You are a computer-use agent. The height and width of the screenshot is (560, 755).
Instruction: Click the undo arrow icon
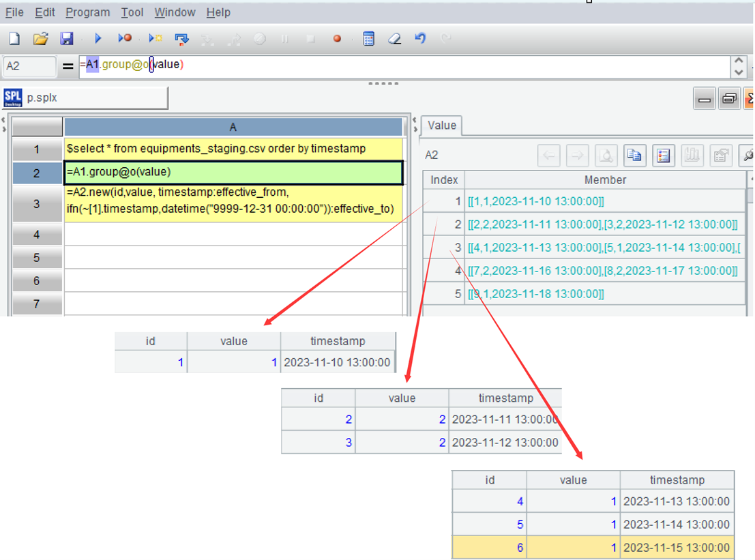[x=420, y=39]
